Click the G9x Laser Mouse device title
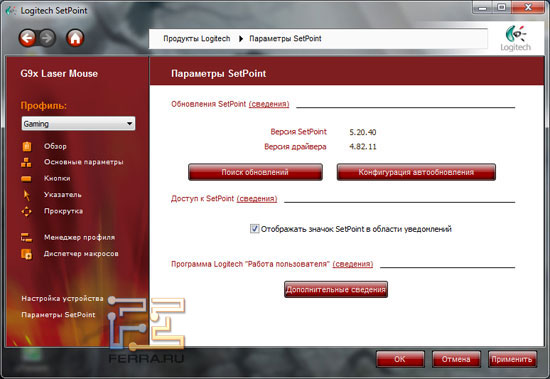The height and width of the screenshot is (379, 550). pyautogui.click(x=59, y=74)
